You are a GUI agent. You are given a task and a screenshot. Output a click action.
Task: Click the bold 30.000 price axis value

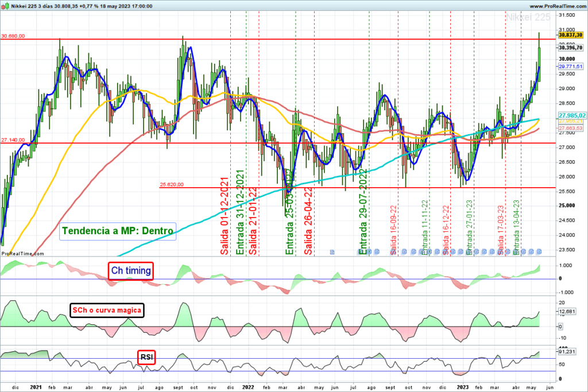[567, 59]
